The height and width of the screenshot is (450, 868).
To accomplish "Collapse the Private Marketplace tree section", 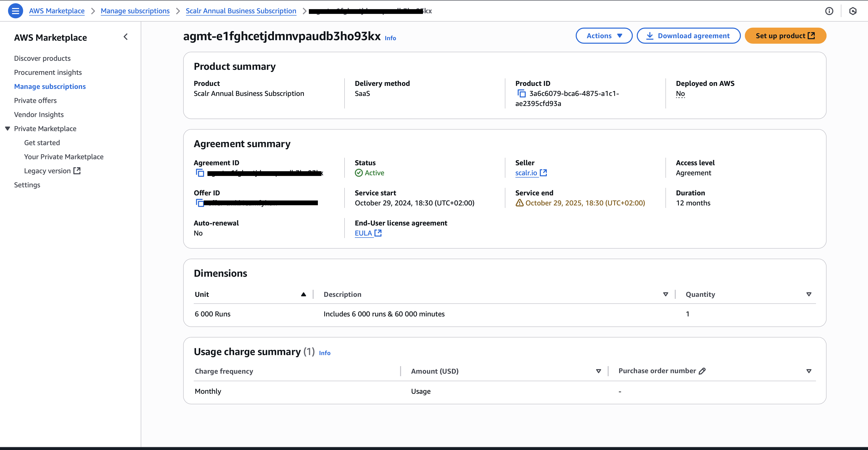I will (8, 129).
